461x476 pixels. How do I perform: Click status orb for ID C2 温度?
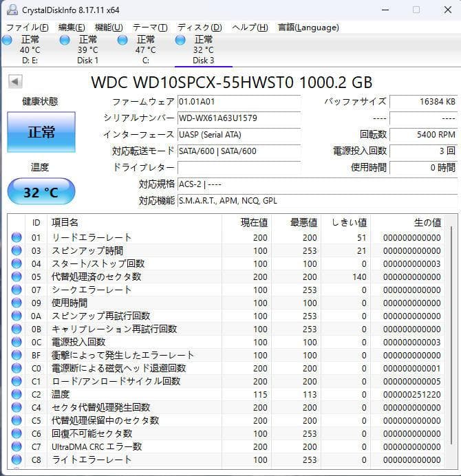tap(17, 394)
